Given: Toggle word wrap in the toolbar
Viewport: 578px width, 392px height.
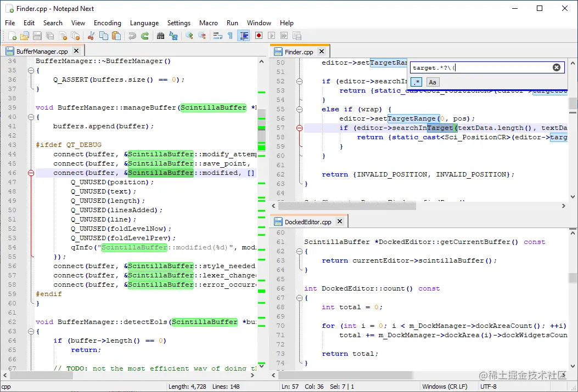Looking at the screenshot, I should pyautogui.click(x=218, y=36).
